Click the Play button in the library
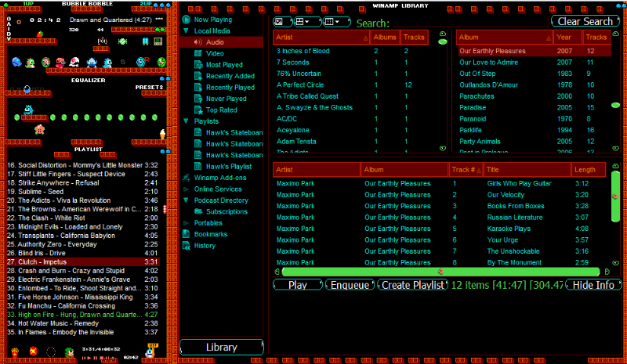 click(x=298, y=285)
